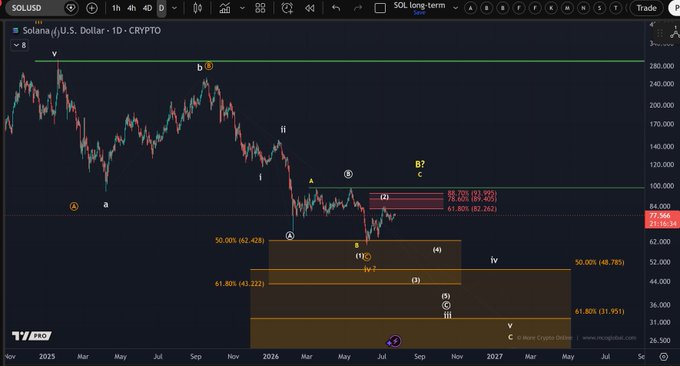Select the wave ii label
The width and height of the screenshot is (680, 366).
click(x=283, y=129)
